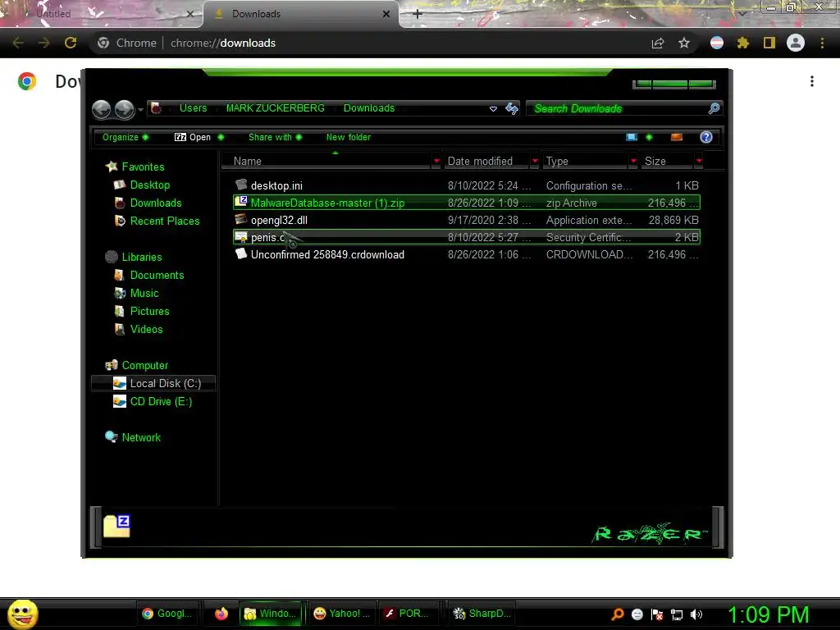Expand the Open button's dropdown arrow

[x=221, y=137]
